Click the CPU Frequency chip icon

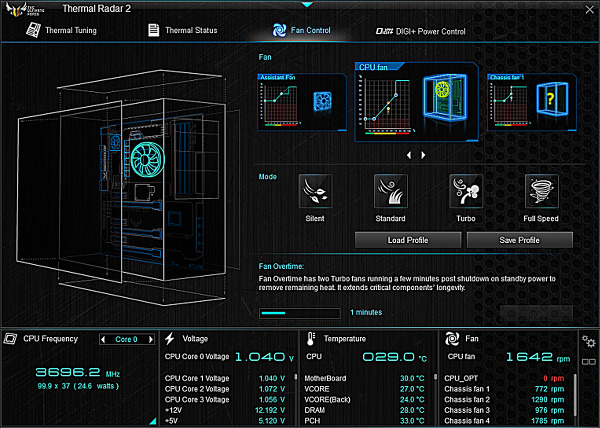(x=10, y=338)
